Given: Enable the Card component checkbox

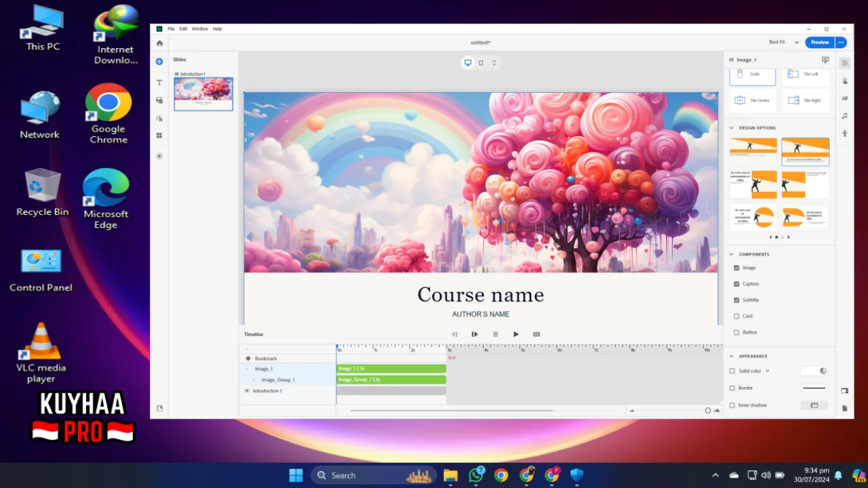Looking at the screenshot, I should click(736, 316).
